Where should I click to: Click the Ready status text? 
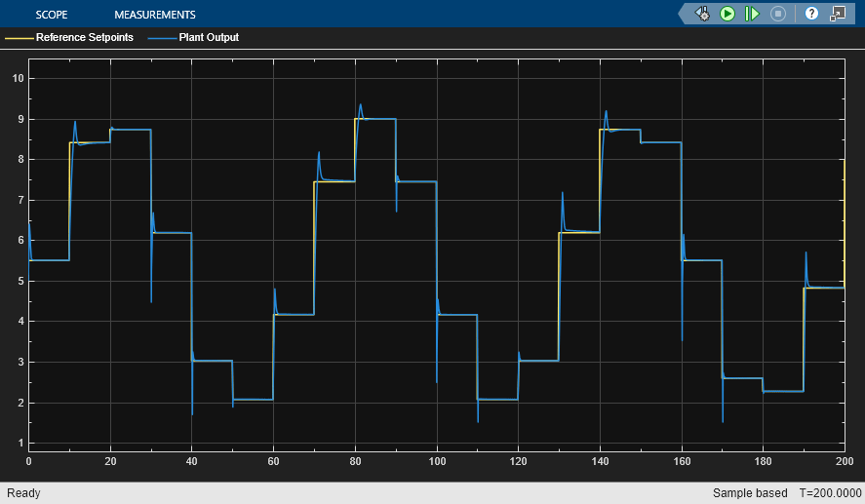(23, 493)
